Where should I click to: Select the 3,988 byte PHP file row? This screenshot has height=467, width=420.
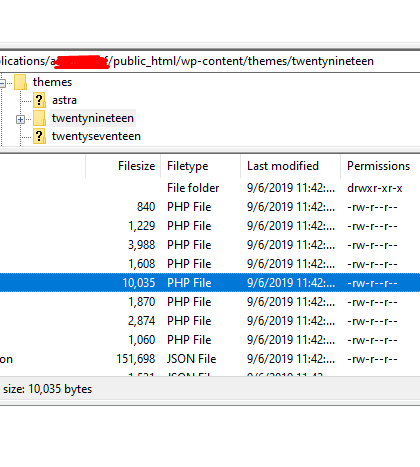[x=210, y=245]
